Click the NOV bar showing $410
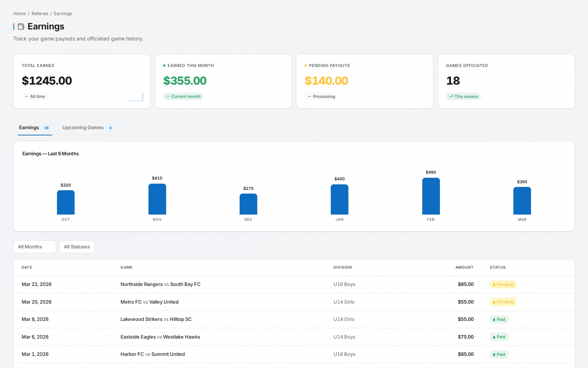The width and height of the screenshot is (588, 368). click(157, 199)
